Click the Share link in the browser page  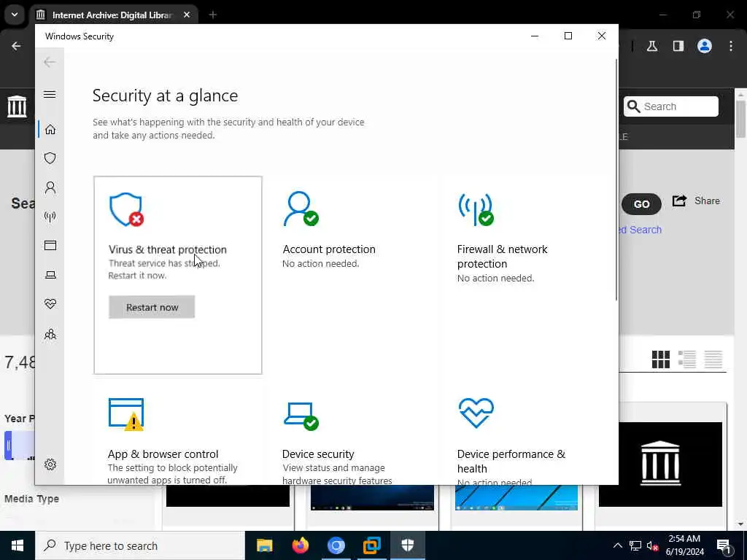point(696,201)
